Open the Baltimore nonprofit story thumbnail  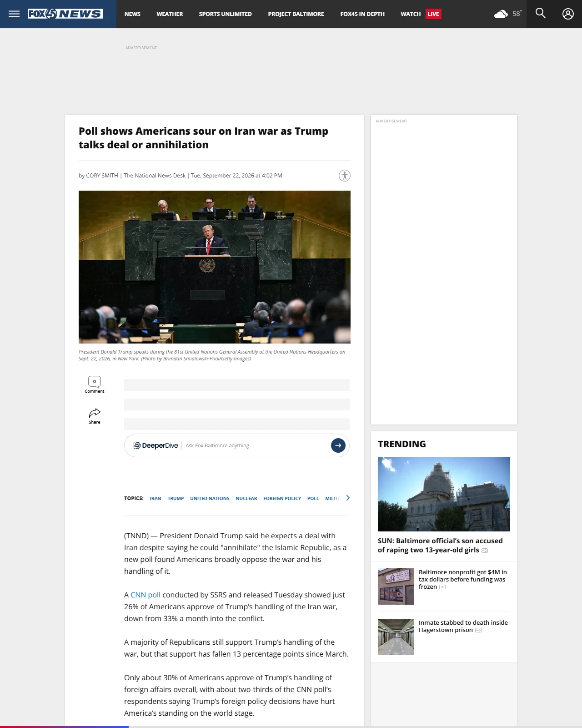click(x=396, y=586)
